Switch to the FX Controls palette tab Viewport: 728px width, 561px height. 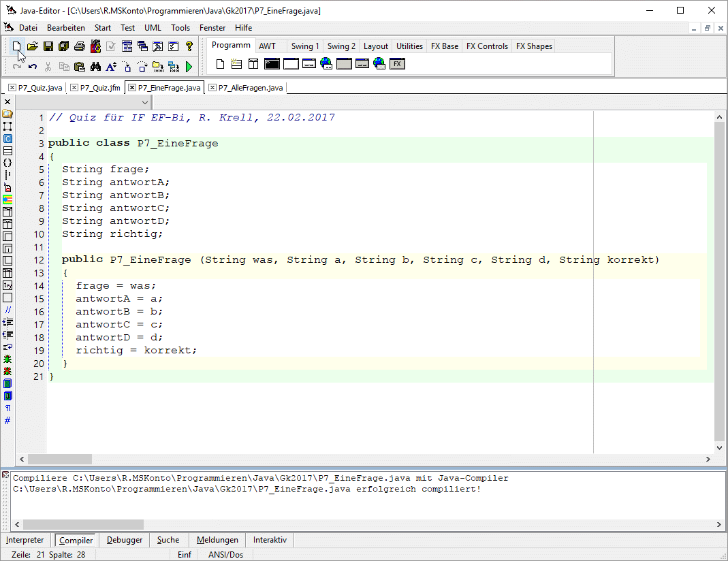tap(487, 46)
